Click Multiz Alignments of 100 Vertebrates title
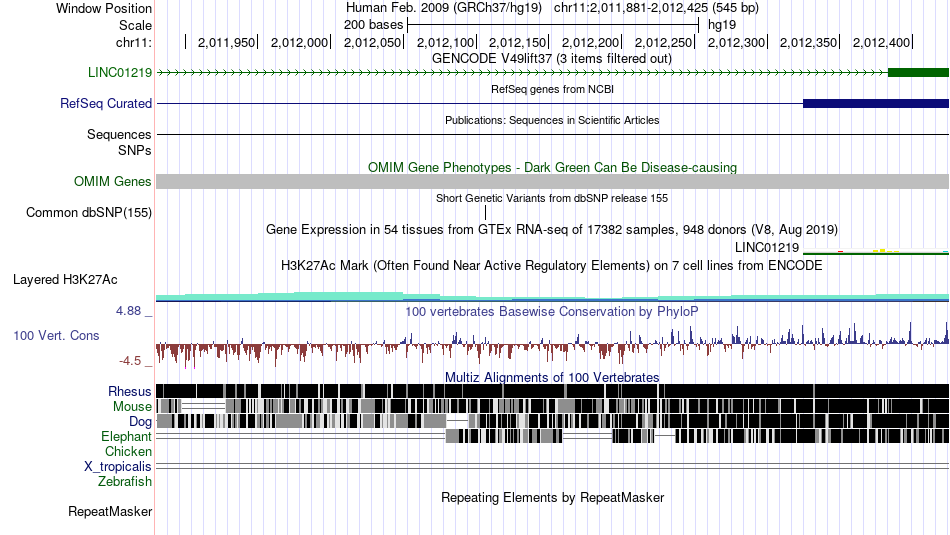This screenshot has height=535, width=950. coord(552,378)
